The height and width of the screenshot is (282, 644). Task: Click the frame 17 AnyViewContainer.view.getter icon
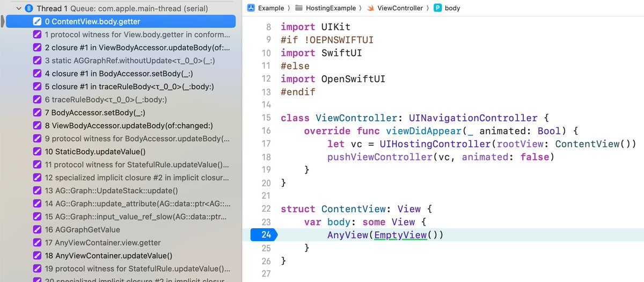point(38,242)
